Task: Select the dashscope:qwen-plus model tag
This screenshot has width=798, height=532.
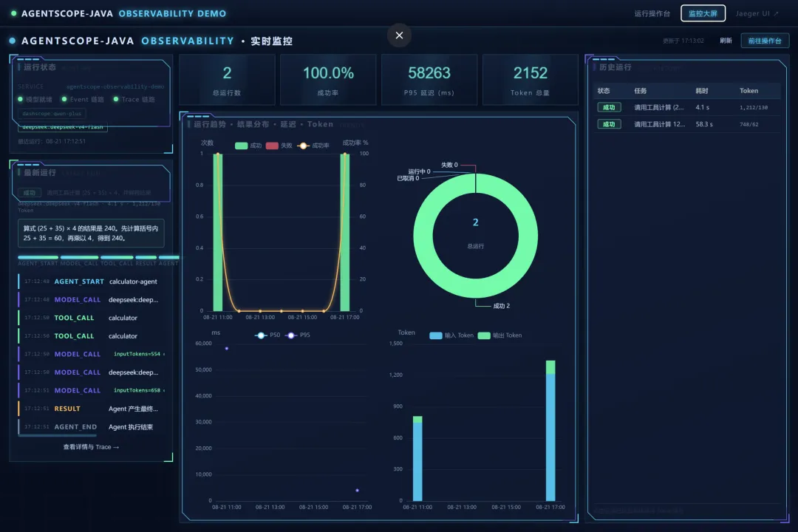Action: tap(52, 114)
